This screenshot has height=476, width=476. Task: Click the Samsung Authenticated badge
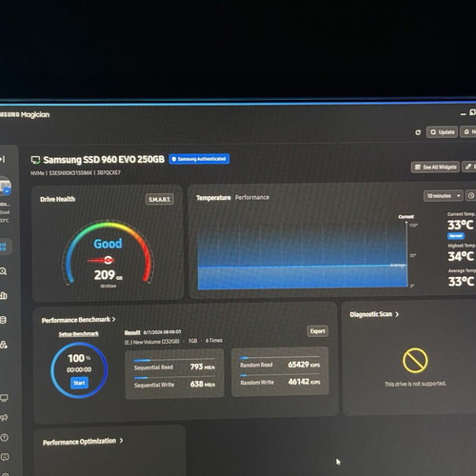pos(199,159)
